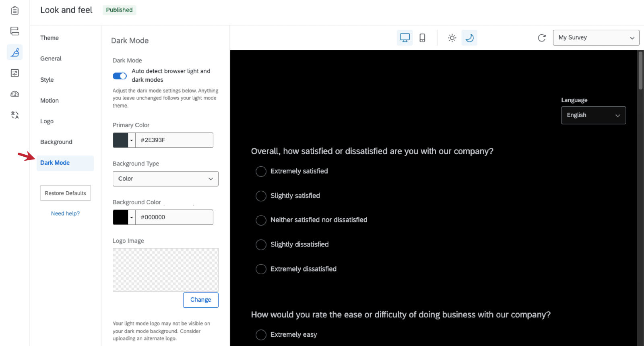Open the Survey options icon in sidebar
The width and height of the screenshot is (644, 346).
click(x=15, y=73)
